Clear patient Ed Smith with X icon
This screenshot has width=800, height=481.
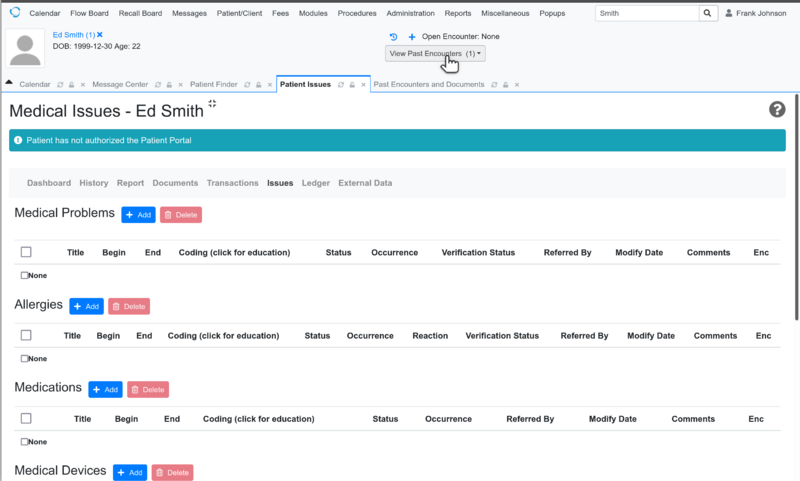tap(100, 35)
